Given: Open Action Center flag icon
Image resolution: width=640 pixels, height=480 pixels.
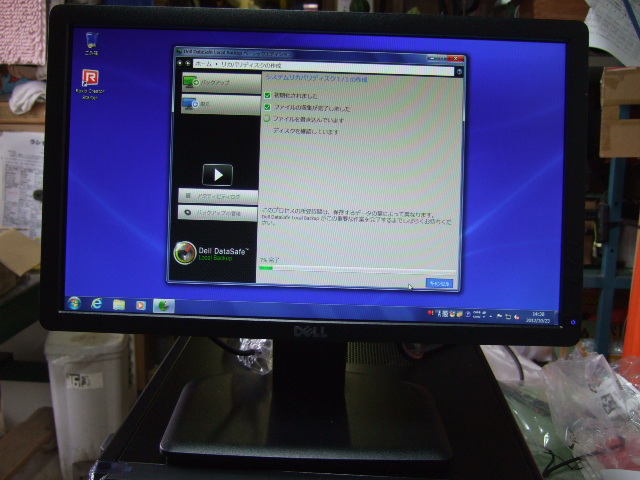Looking at the screenshot, I should tap(499, 316).
